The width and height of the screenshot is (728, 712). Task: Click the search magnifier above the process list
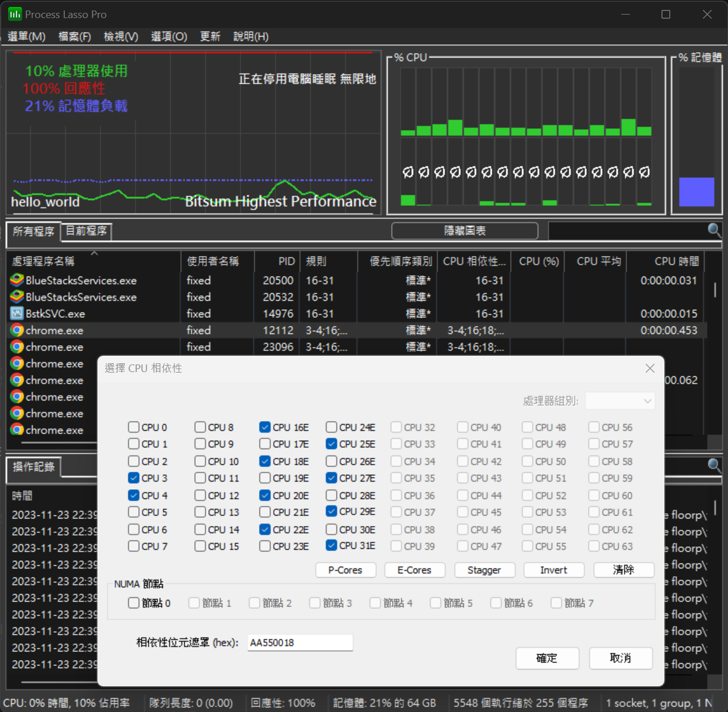point(715,231)
